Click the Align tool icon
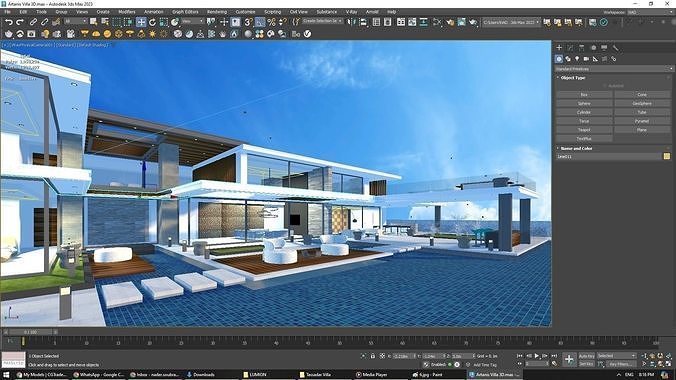Screen dimensions: 676x380 coord(363,22)
